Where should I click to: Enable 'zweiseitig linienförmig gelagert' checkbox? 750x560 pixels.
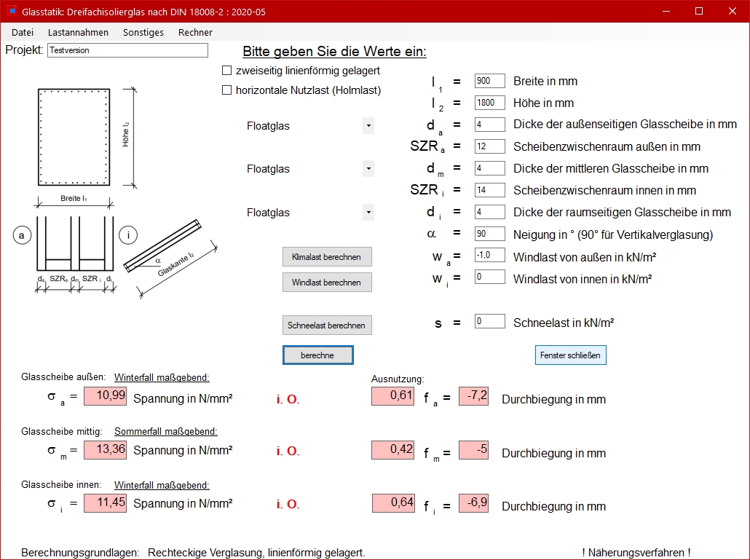pyautogui.click(x=226, y=71)
